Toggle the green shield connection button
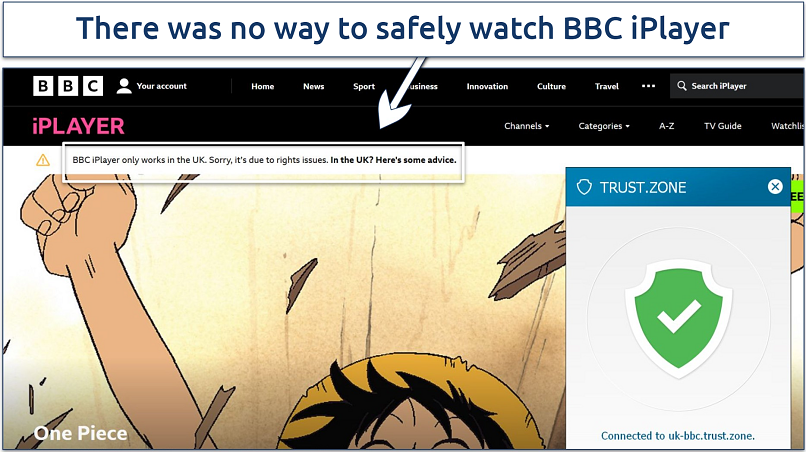806x452 pixels. [679, 318]
